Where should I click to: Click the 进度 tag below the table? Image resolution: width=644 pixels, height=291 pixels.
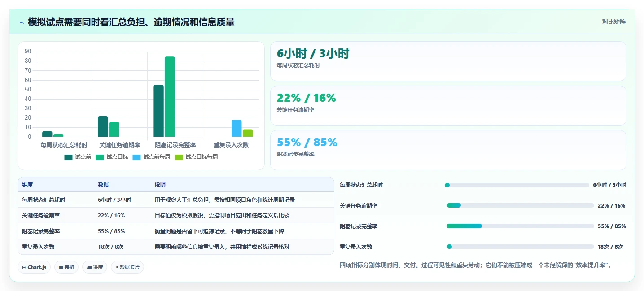click(95, 267)
